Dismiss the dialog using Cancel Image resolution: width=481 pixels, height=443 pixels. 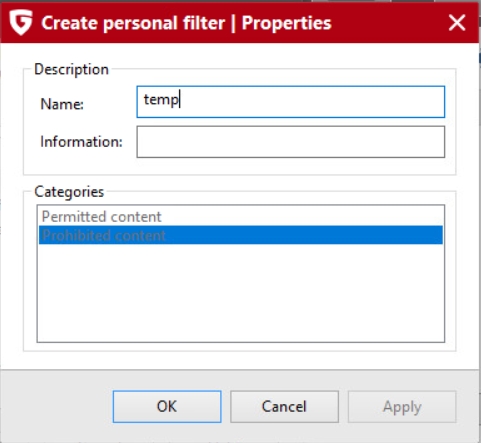[x=284, y=407]
